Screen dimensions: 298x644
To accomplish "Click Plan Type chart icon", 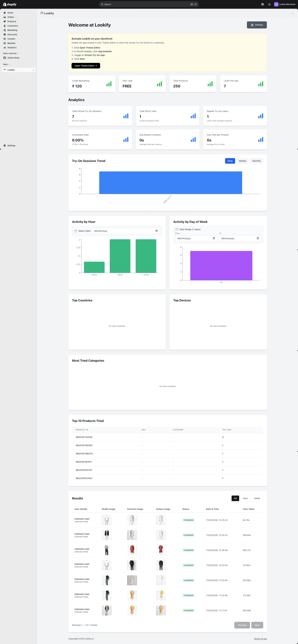I will [x=159, y=84].
